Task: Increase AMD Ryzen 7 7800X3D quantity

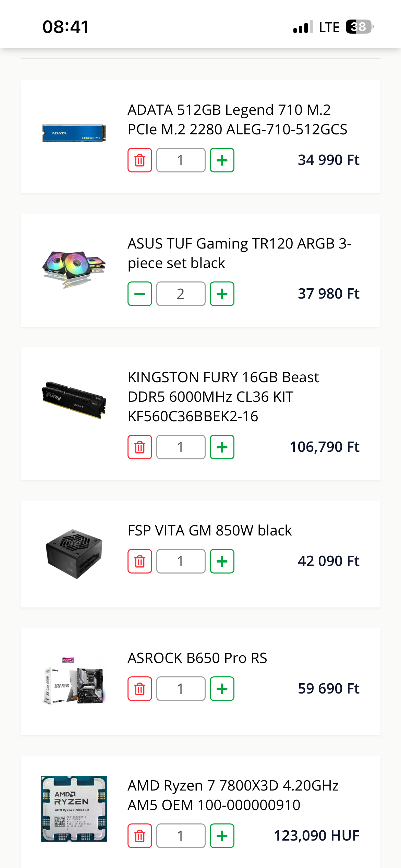Action: tap(222, 836)
